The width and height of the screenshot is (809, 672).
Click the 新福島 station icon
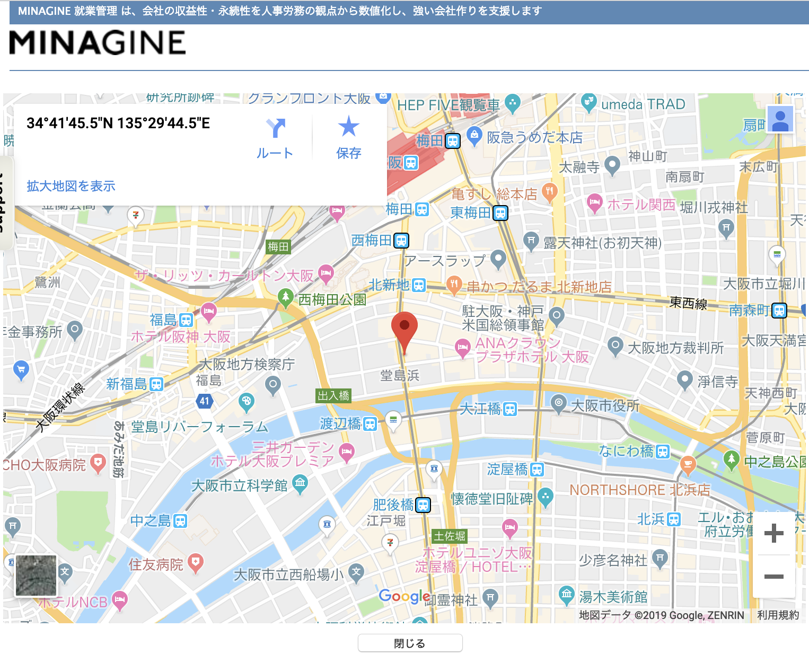(x=156, y=384)
